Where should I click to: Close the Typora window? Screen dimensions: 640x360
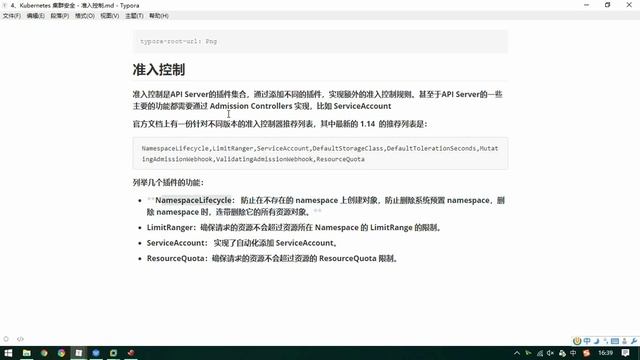click(629, 5)
